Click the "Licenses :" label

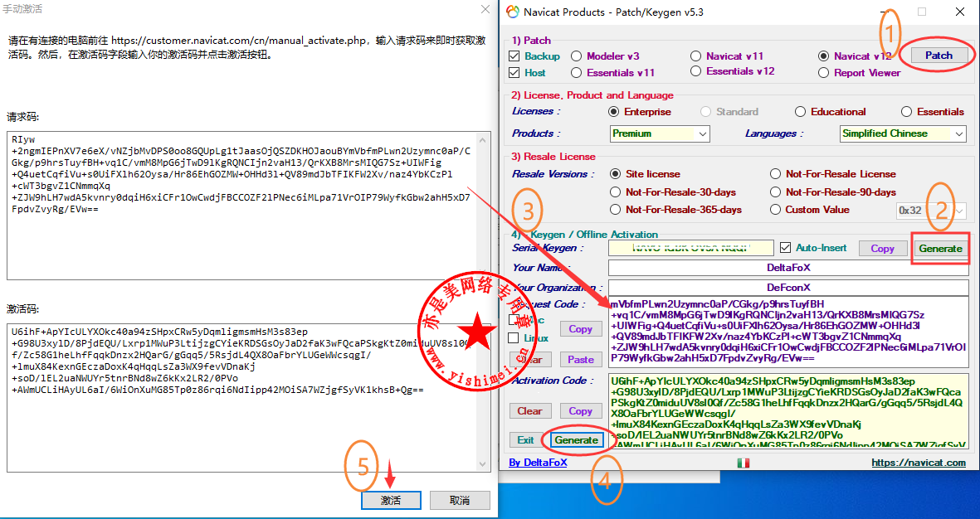[536, 111]
